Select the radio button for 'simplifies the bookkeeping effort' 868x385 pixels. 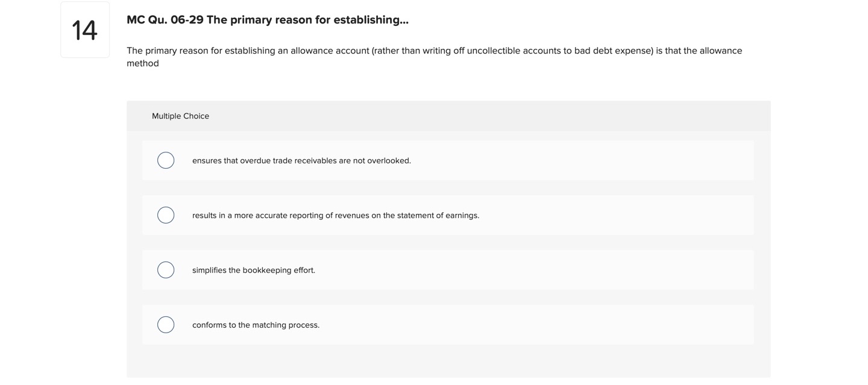pos(166,270)
